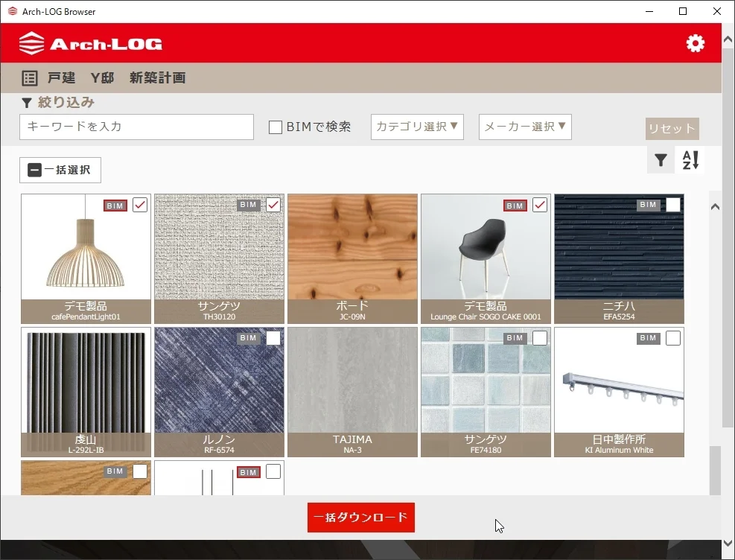735x560 pixels.
Task: Click the BIM badge on EFA5254 tile
Action: tap(648, 205)
